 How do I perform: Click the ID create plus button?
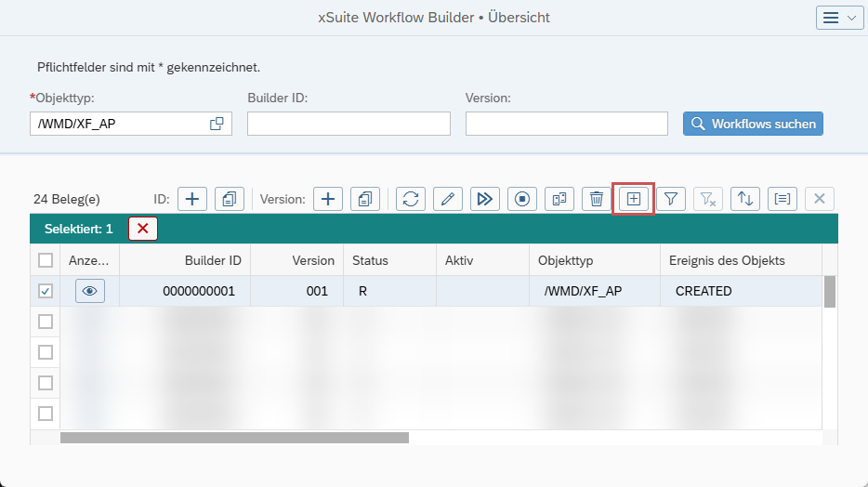coord(192,199)
